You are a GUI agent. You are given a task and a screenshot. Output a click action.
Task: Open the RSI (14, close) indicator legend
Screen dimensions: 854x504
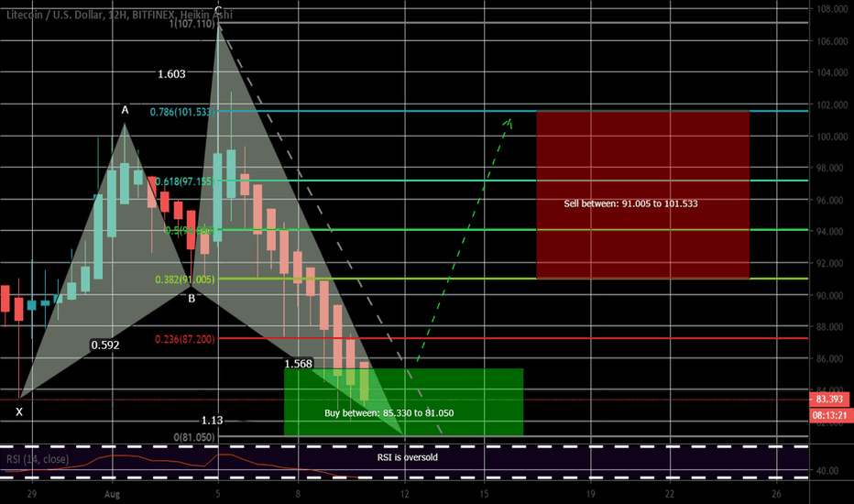pos(38,459)
